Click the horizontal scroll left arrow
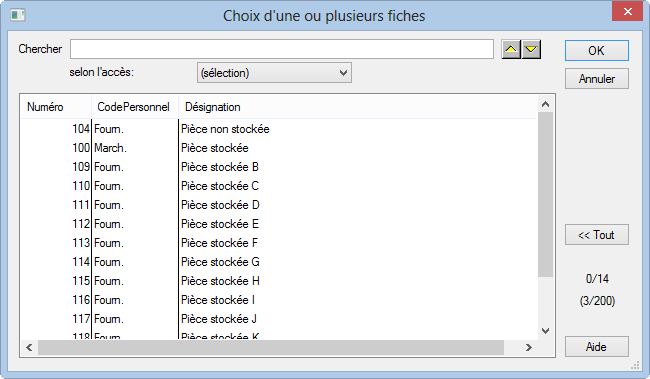This screenshot has width=650, height=379. click(29, 347)
